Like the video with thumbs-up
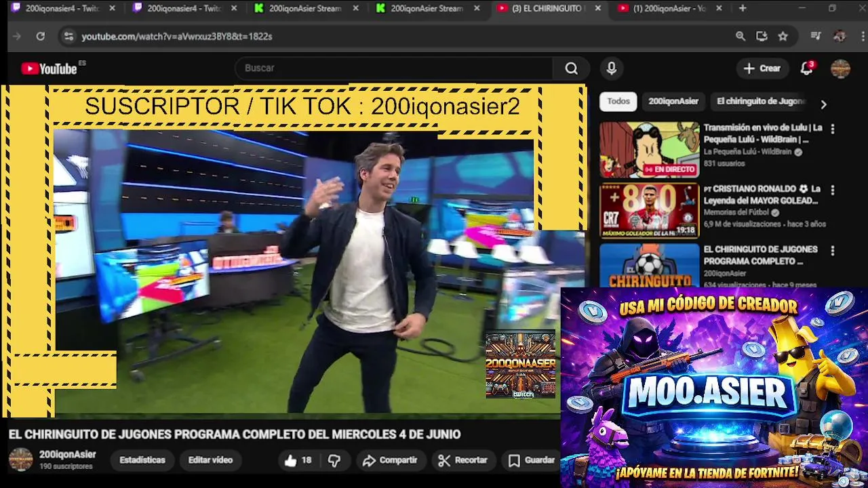This screenshot has width=868, height=488. [298, 460]
